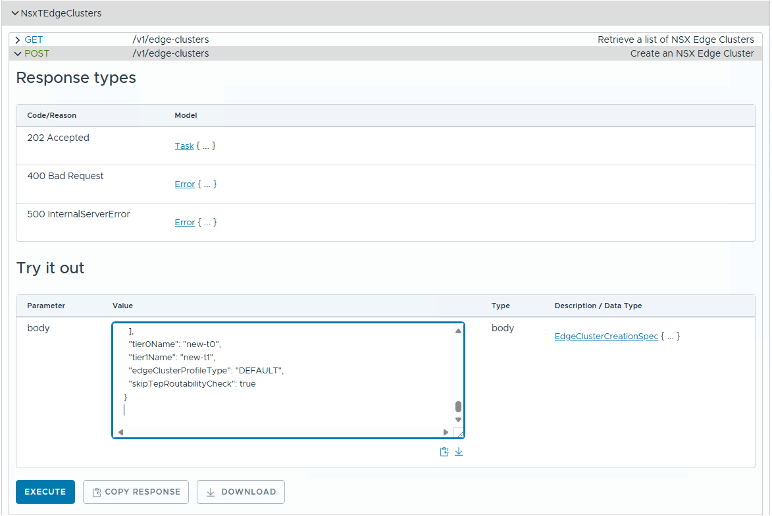Open the Error model link for 400 Bad Request
The image size is (772, 516).
(184, 184)
